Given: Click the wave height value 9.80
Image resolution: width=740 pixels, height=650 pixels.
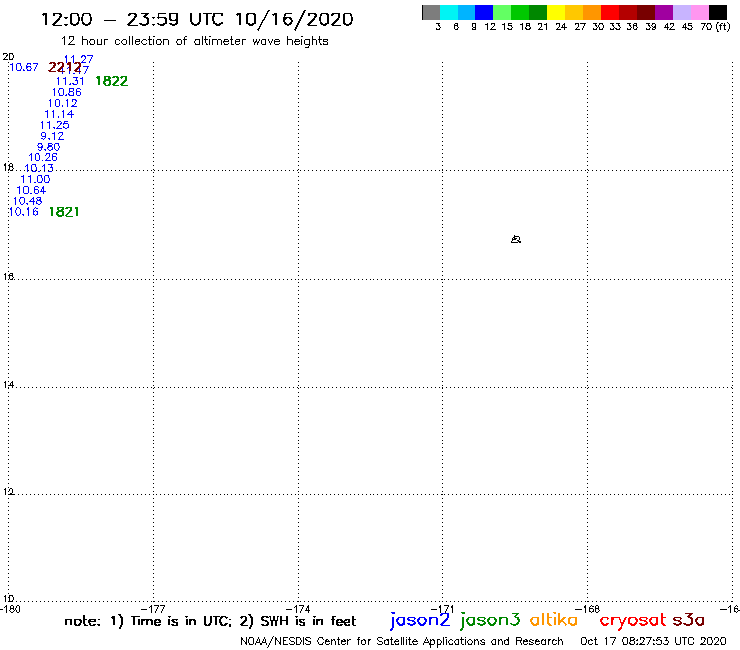Looking at the screenshot, I should (49, 147).
